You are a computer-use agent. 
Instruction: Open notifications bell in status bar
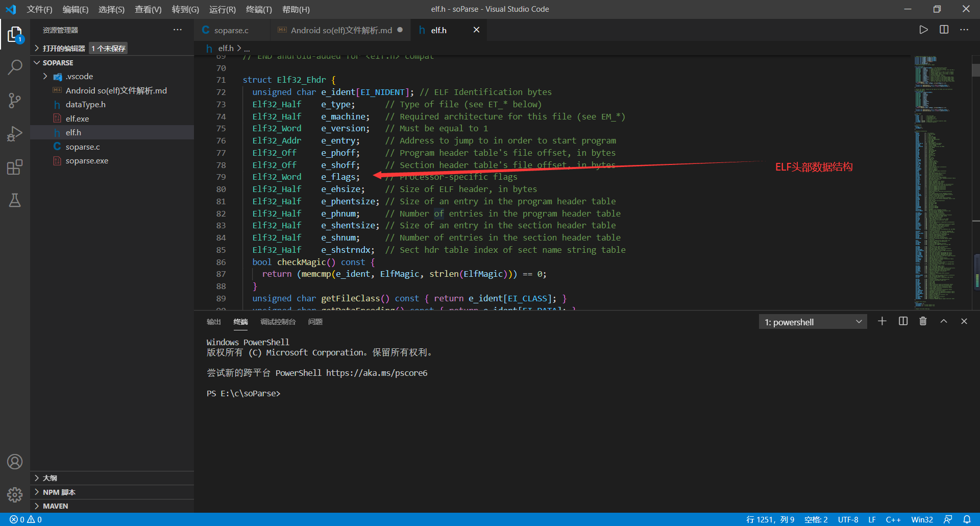click(967, 519)
